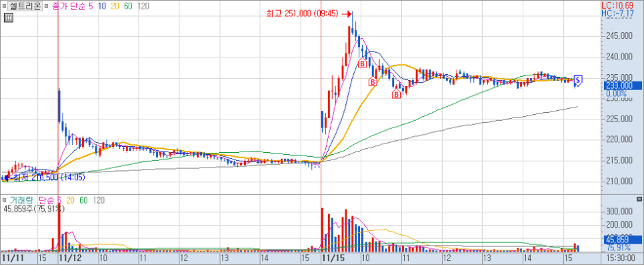Click the small square before 거래량 label
The height and width of the screenshot is (265, 644).
coord(5,200)
